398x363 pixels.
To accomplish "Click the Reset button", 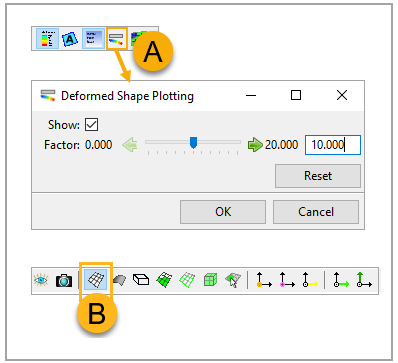I will 318,176.
